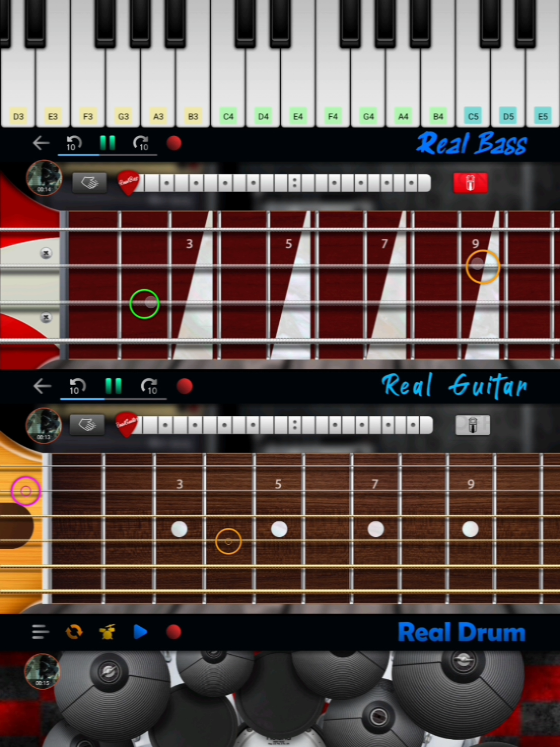Tap the orange circle note on guitar fretboard
The image size is (560, 747).
tap(229, 541)
